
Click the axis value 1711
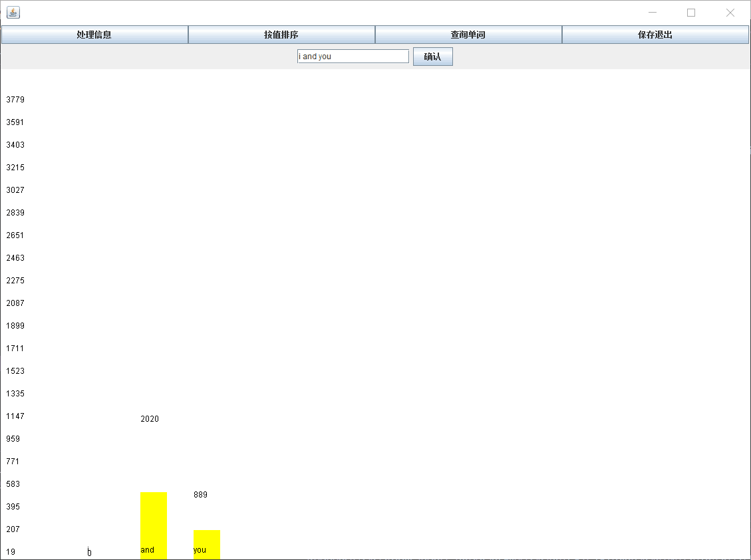click(15, 349)
